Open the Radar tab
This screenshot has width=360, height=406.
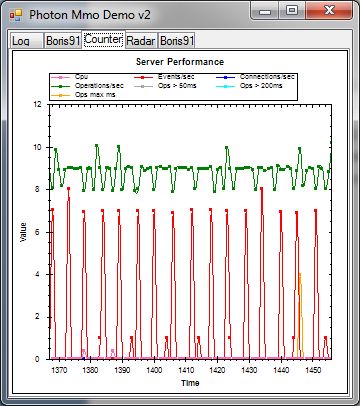pyautogui.click(x=141, y=41)
